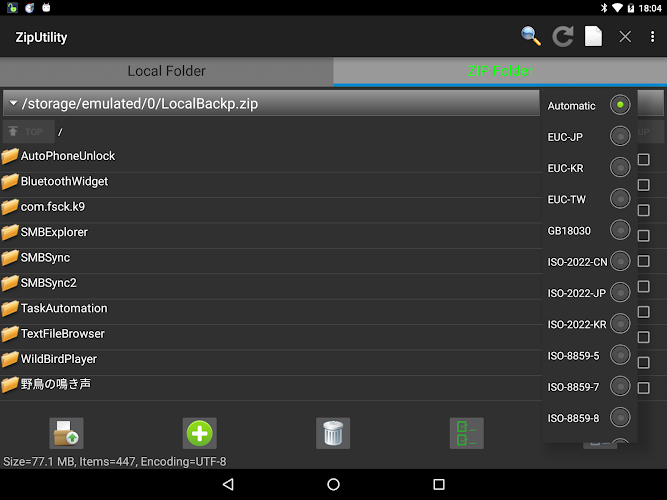This screenshot has width=667, height=500.
Task: Check the TaskAutomation row checkbox
Action: [644, 312]
